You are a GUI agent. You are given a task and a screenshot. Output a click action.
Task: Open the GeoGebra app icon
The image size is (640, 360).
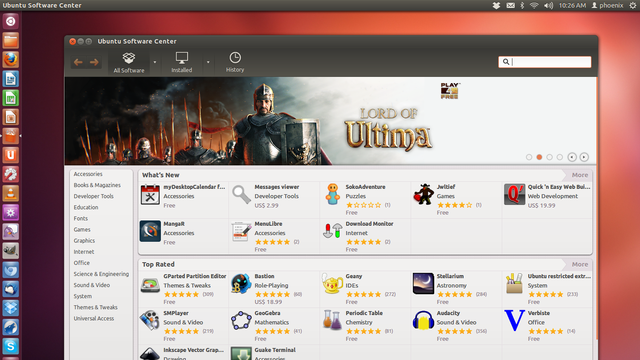coord(241,320)
